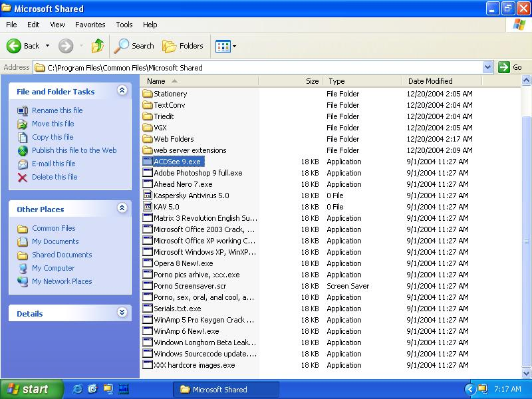Image resolution: width=532 pixels, height=399 pixels.
Task: Expand the Address bar dropdown
Action: [487, 67]
